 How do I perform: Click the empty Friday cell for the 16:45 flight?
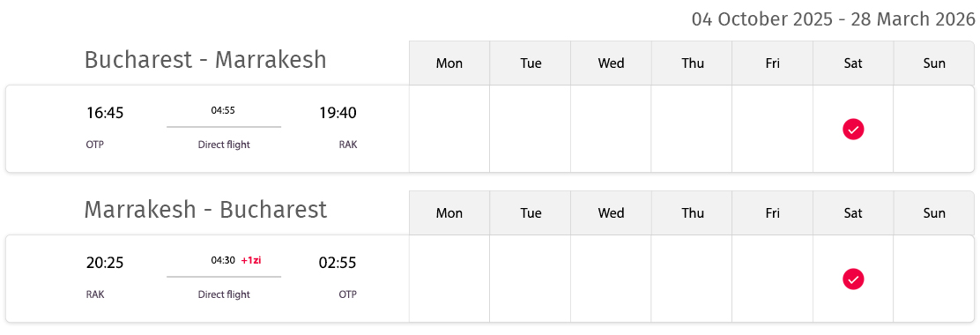tap(773, 129)
